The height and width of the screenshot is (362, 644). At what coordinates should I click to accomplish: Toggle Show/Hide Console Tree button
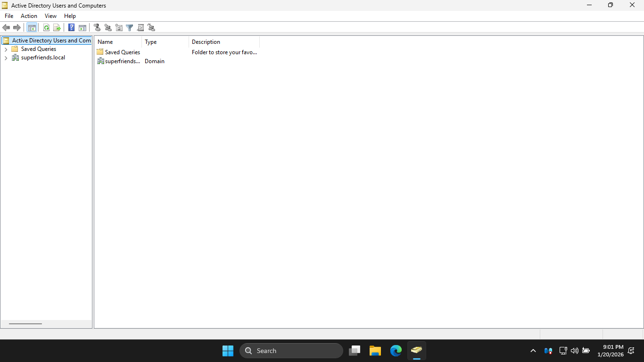tap(32, 28)
